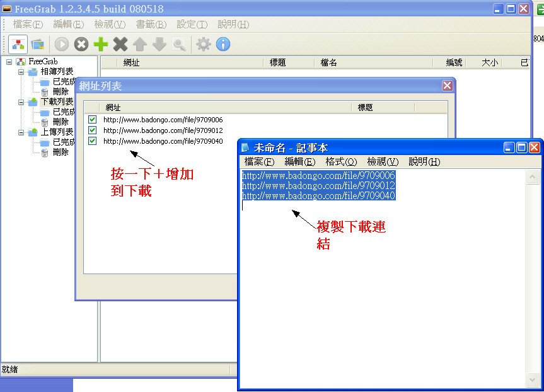Viewport: 544px width, 392px height.
Task: Uncheck the checkbox for file/9709006 URL
Action: [92, 120]
